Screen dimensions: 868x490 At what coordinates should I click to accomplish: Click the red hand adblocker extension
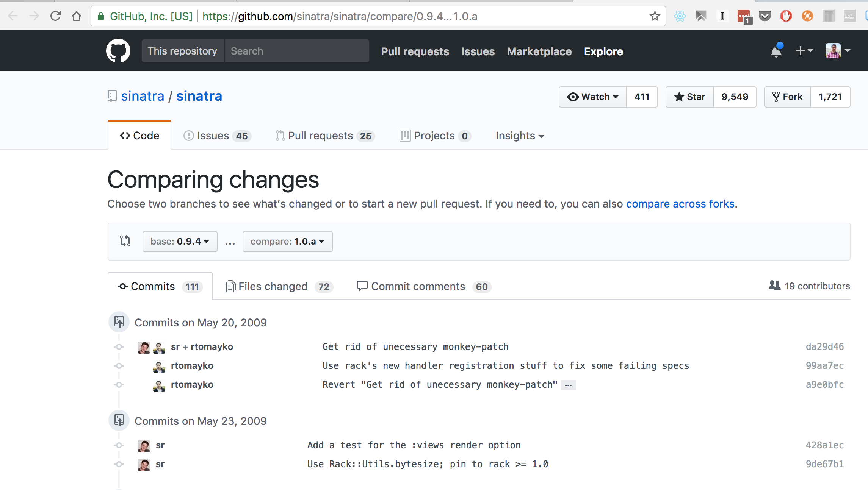pos(786,16)
